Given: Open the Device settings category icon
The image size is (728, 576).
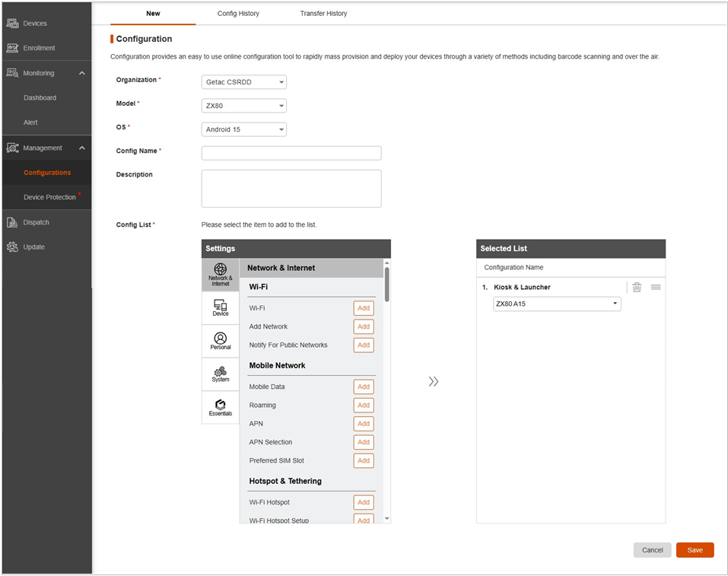Looking at the screenshot, I should 220,307.
